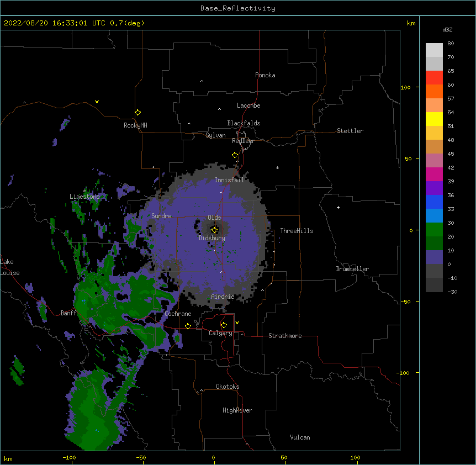The width and height of the screenshot is (476, 465).
Task: Click the Ponoka town label
Action: click(265, 75)
